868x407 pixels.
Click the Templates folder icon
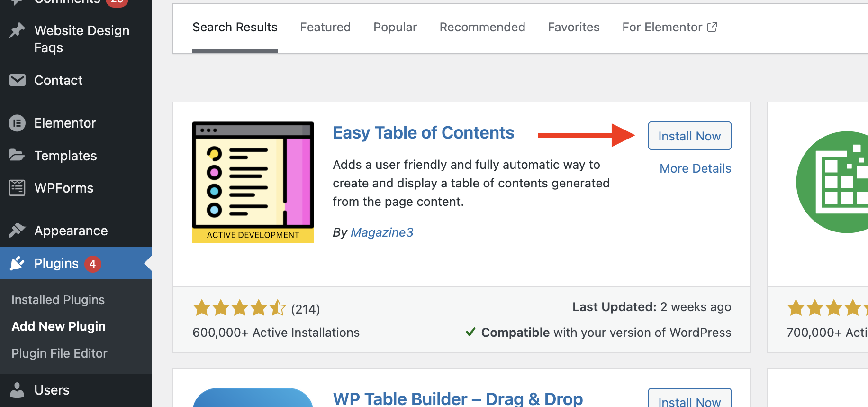coord(17,155)
